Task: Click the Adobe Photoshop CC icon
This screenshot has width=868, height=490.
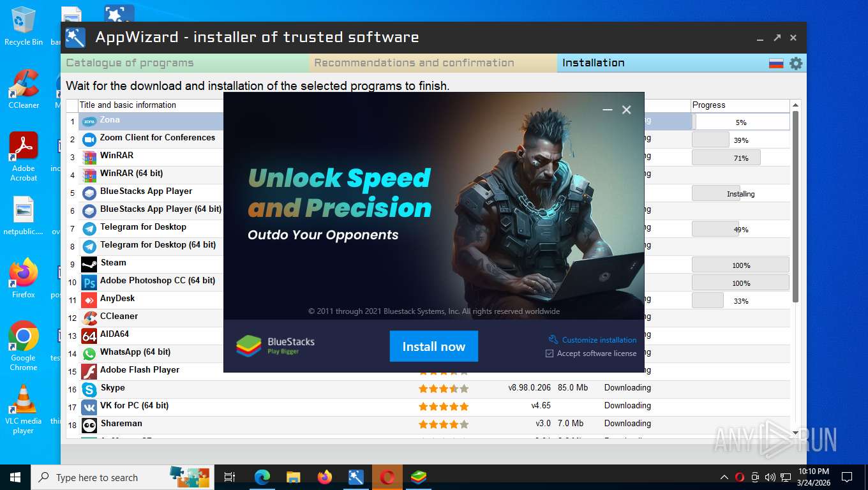Action: tap(89, 282)
